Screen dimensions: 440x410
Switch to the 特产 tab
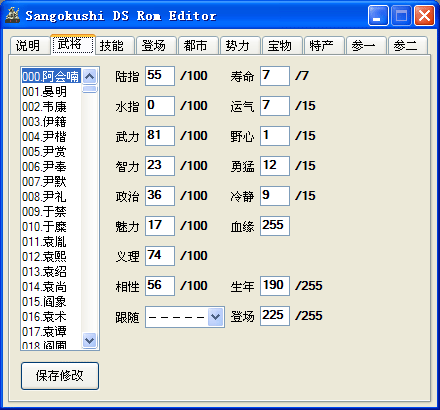click(324, 46)
